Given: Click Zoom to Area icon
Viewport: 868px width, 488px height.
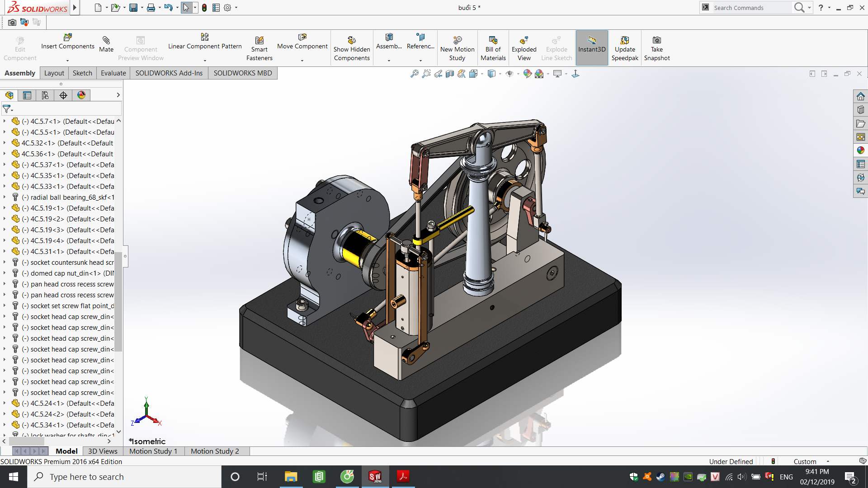Looking at the screenshot, I should click(x=426, y=74).
